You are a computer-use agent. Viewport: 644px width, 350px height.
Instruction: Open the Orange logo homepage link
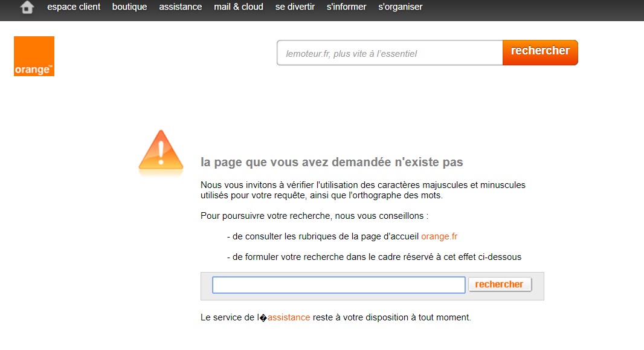click(x=34, y=56)
